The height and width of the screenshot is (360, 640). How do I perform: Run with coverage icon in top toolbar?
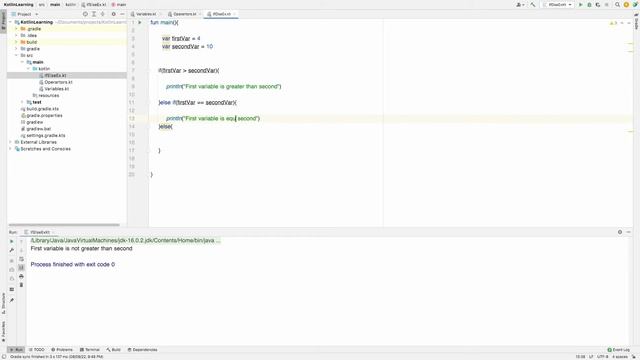point(598,4)
